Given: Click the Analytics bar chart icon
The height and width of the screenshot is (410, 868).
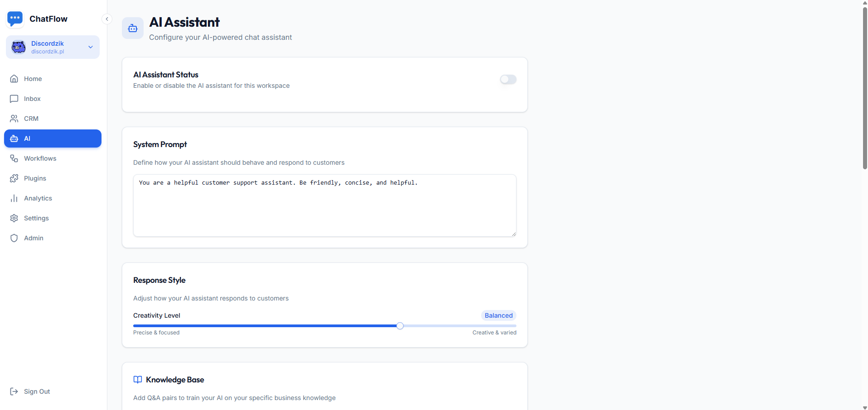Looking at the screenshot, I should point(14,198).
